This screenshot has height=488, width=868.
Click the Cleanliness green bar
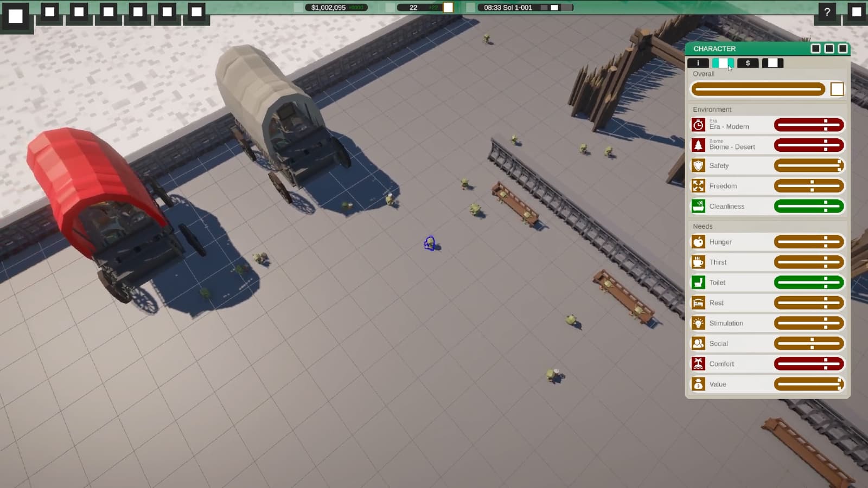click(x=809, y=206)
